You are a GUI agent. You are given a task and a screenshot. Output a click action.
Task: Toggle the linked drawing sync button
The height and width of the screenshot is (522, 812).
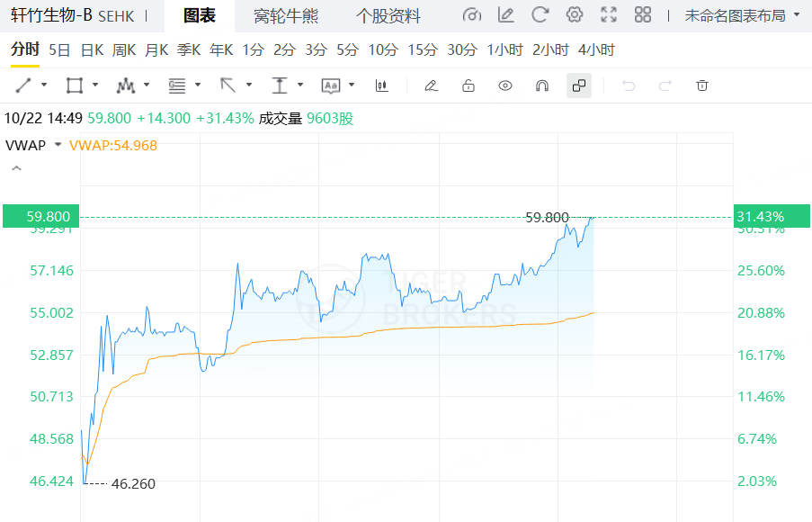(579, 85)
